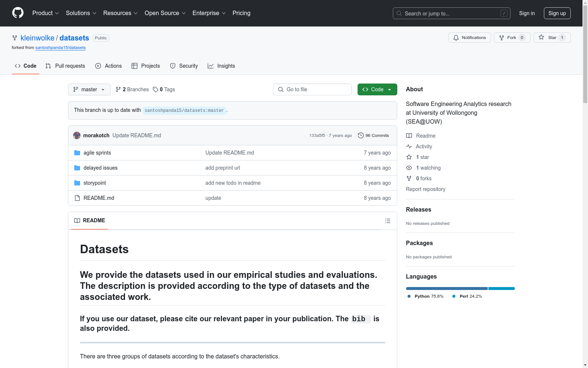The height and width of the screenshot is (368, 588).
Task: Open the Pricing page
Action: pos(241,13)
